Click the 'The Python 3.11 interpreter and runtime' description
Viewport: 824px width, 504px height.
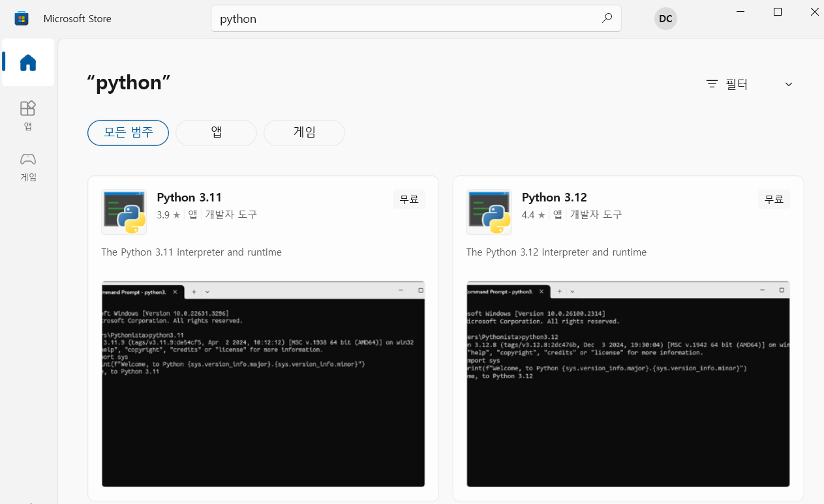coord(192,252)
